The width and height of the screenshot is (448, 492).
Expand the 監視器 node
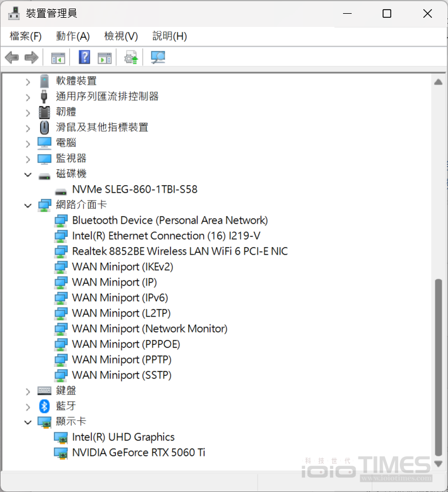pos(28,159)
